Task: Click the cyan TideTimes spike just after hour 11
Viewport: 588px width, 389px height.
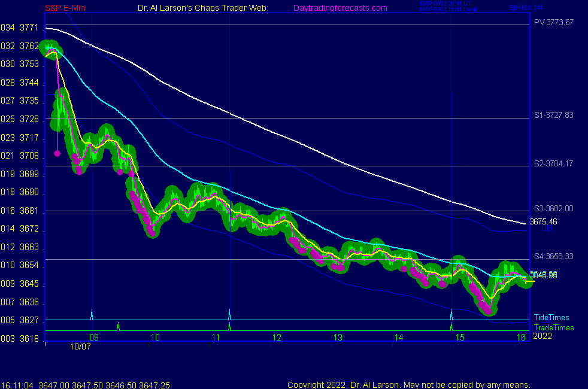Action: click(x=229, y=314)
